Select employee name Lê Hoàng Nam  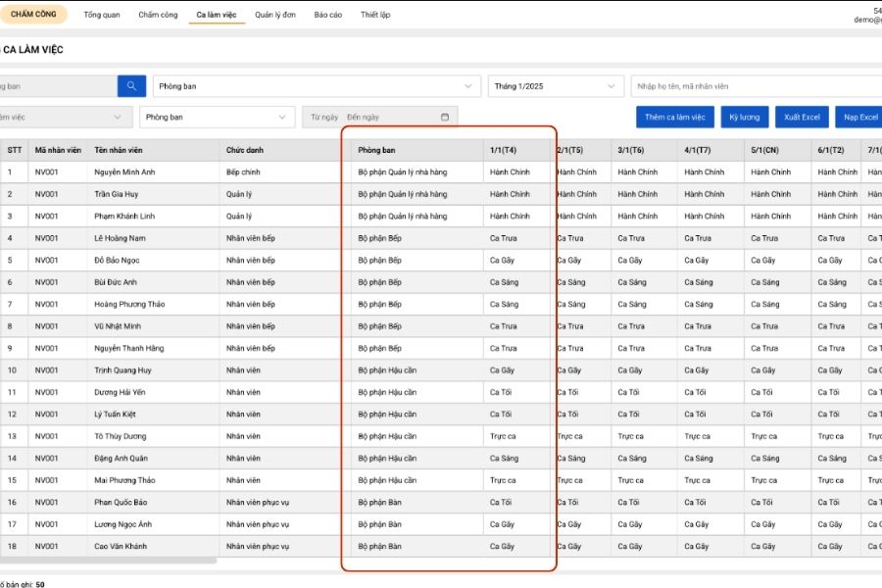coord(120,238)
